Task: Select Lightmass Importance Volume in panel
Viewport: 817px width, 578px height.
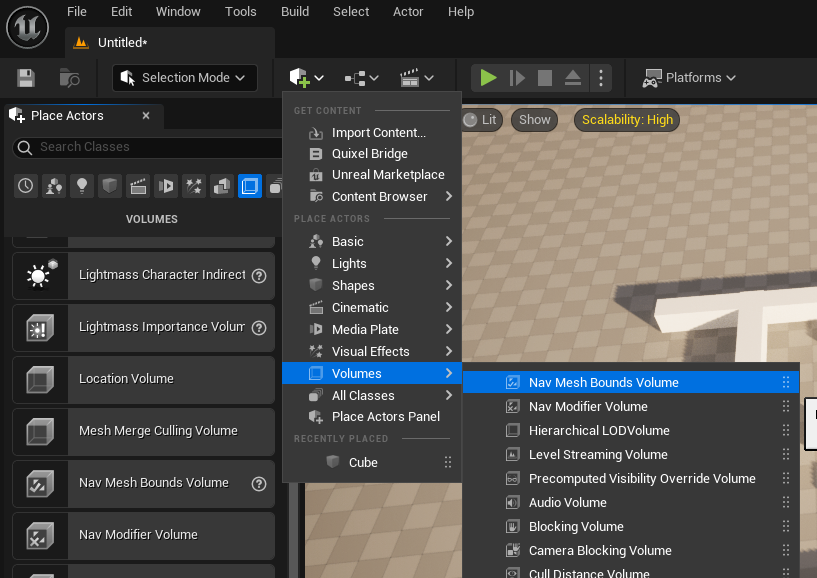Action: point(143,328)
